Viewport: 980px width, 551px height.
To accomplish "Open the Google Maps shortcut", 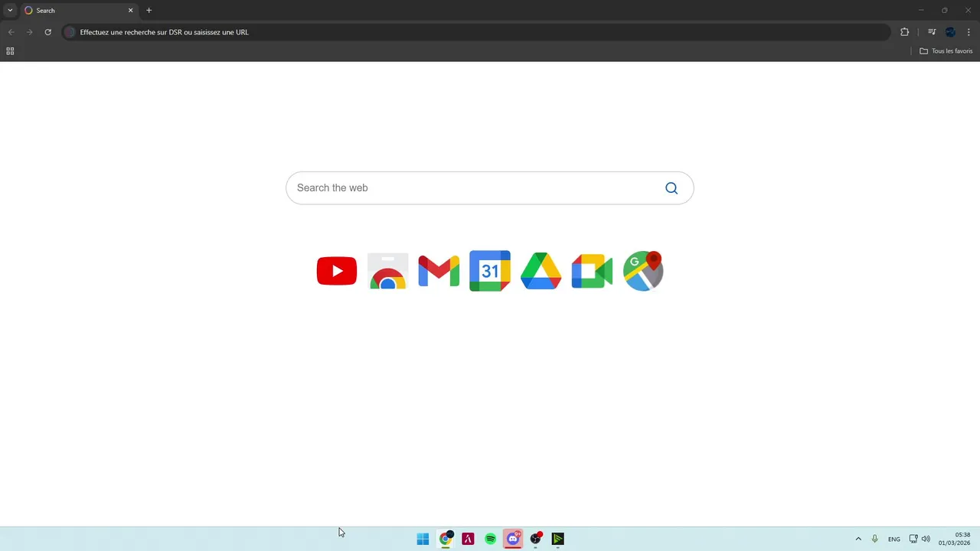I will click(643, 271).
